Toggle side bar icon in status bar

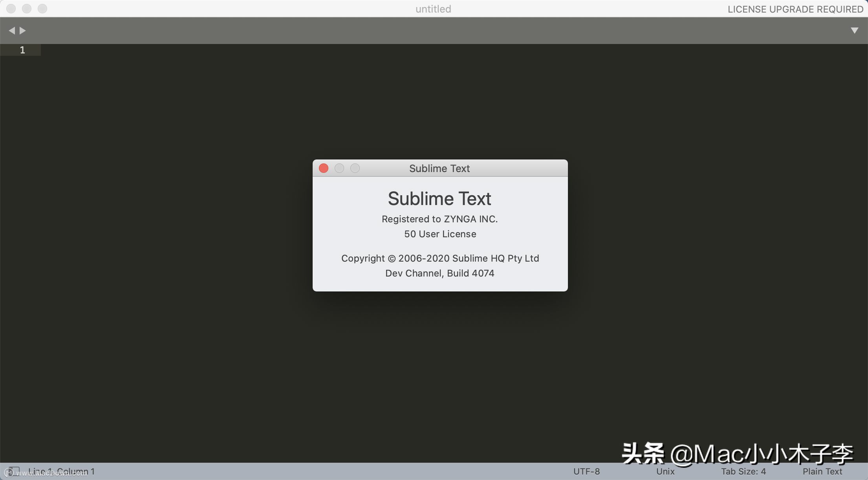click(x=14, y=471)
